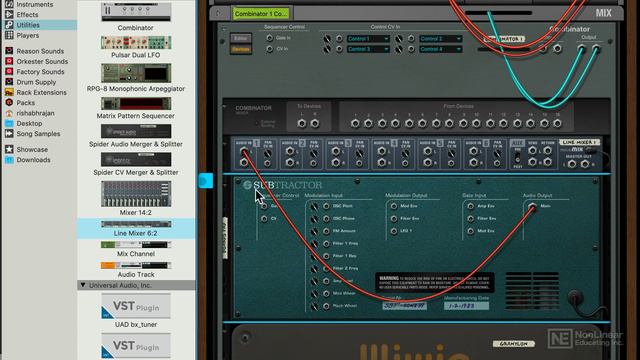Image resolution: width=640 pixels, height=360 pixels.
Task: Click the LINE MIXER 1 device name label
Action: click(x=580, y=142)
